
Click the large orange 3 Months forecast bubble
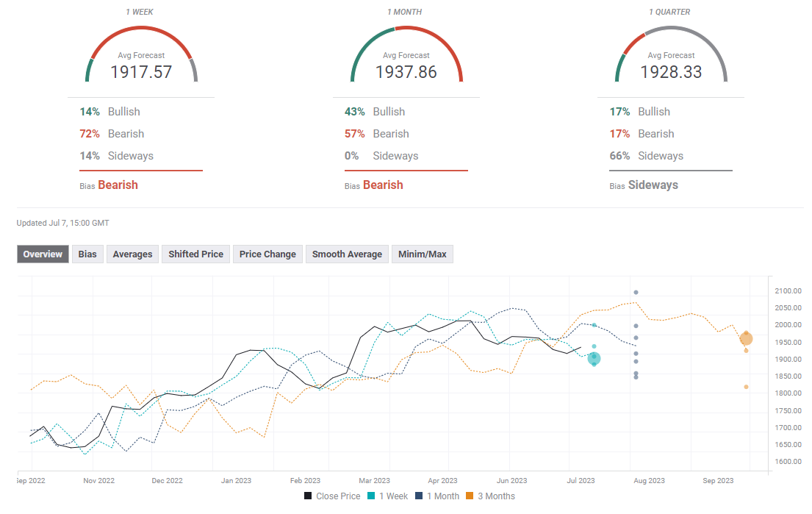746,339
